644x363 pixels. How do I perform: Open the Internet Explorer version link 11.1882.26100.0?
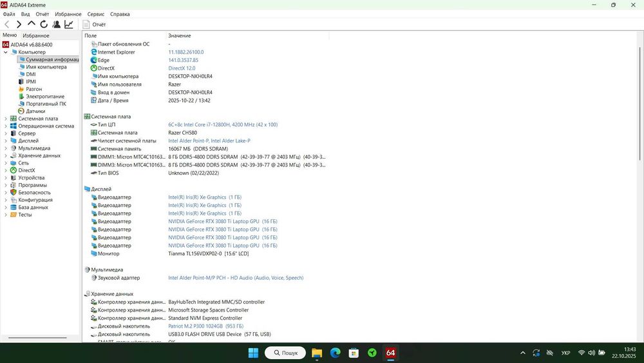tap(185, 52)
